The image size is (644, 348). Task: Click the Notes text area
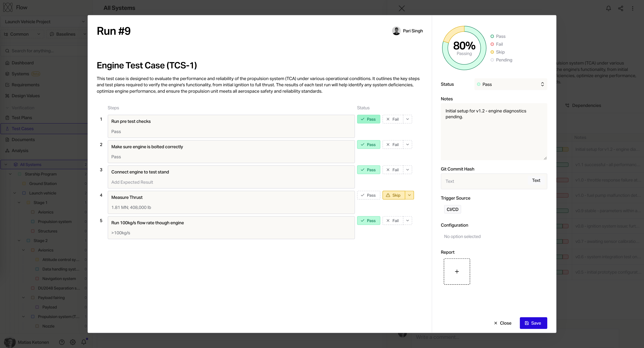[x=494, y=132]
